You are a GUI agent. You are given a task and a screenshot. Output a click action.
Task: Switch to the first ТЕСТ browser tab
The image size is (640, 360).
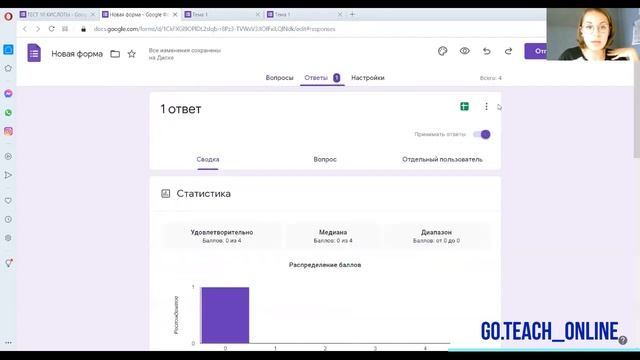pyautogui.click(x=57, y=14)
